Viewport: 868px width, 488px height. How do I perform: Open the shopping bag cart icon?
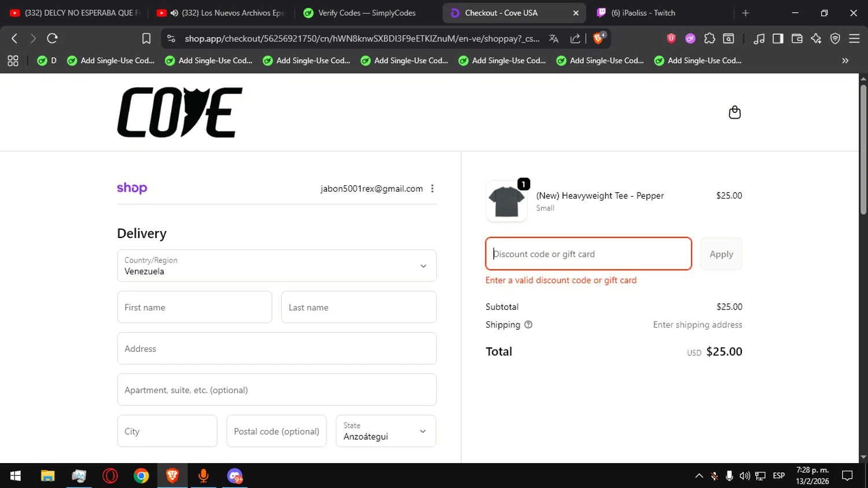pos(734,112)
